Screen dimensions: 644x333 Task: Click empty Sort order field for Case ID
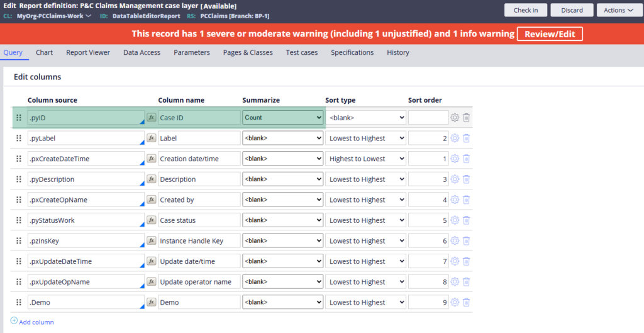428,118
